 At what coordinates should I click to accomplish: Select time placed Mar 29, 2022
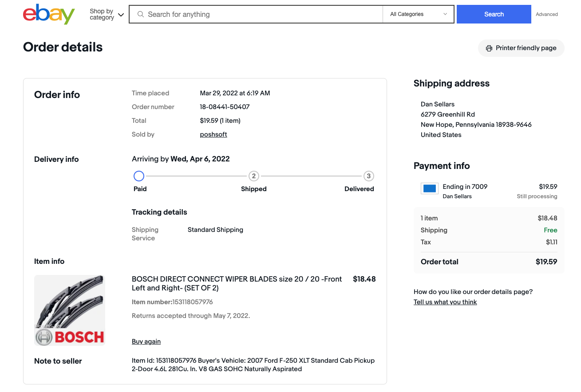click(235, 93)
